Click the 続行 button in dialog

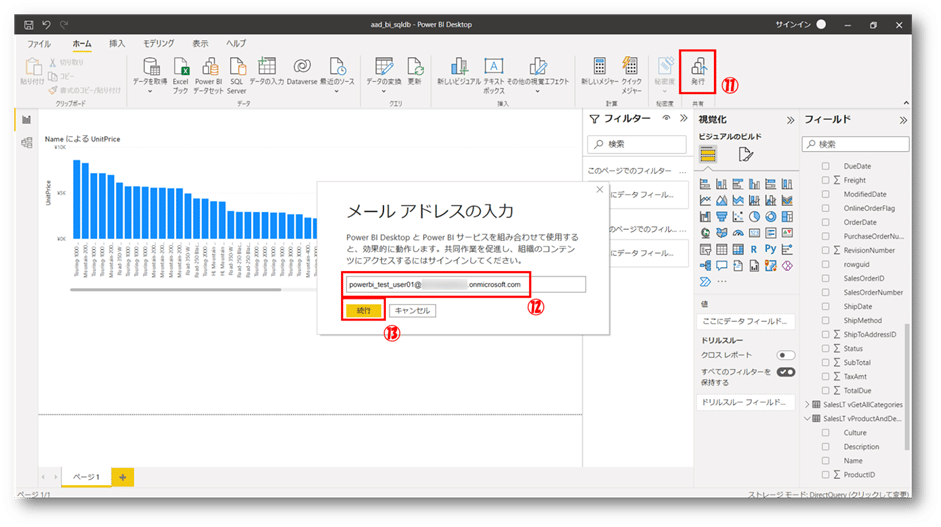point(364,310)
